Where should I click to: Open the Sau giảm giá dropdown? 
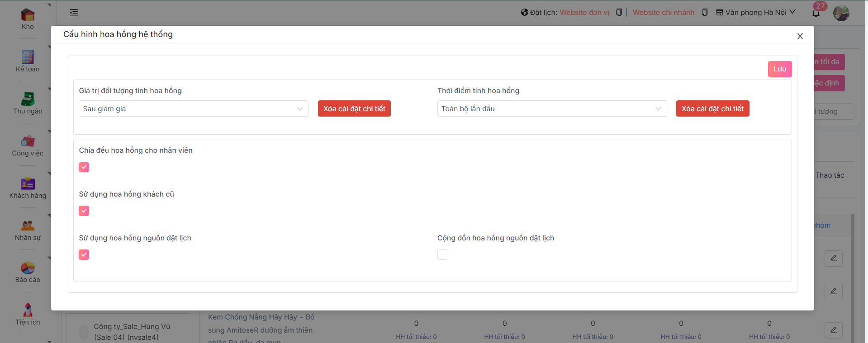point(193,108)
